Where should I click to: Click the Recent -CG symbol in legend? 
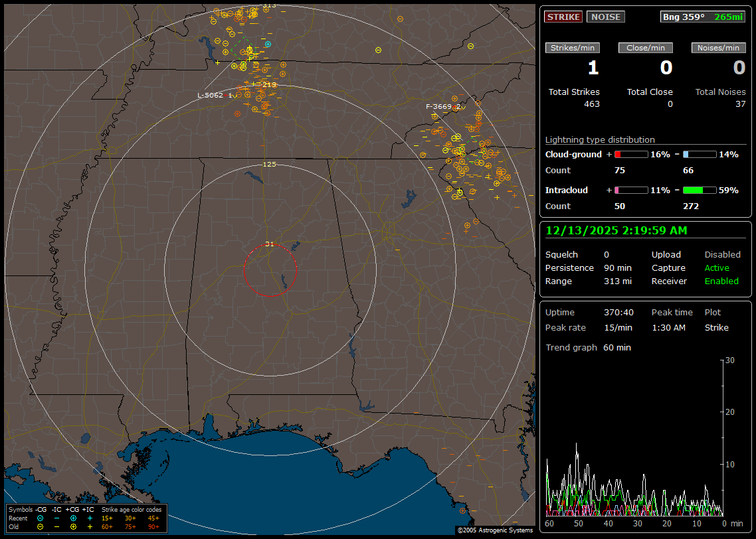click(41, 518)
